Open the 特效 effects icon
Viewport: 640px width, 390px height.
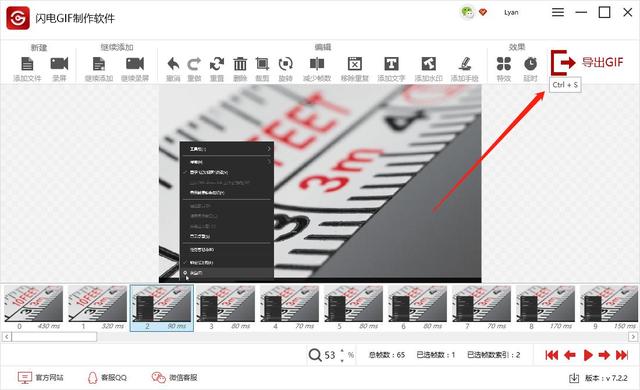[504, 64]
